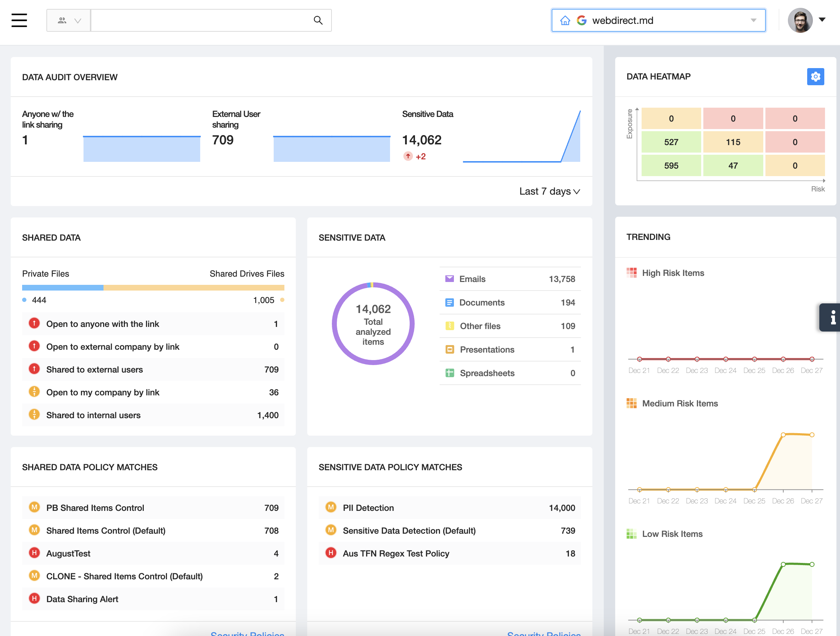Open the webdirect.md domain dropdown
The height and width of the screenshot is (636, 840).
[753, 20]
